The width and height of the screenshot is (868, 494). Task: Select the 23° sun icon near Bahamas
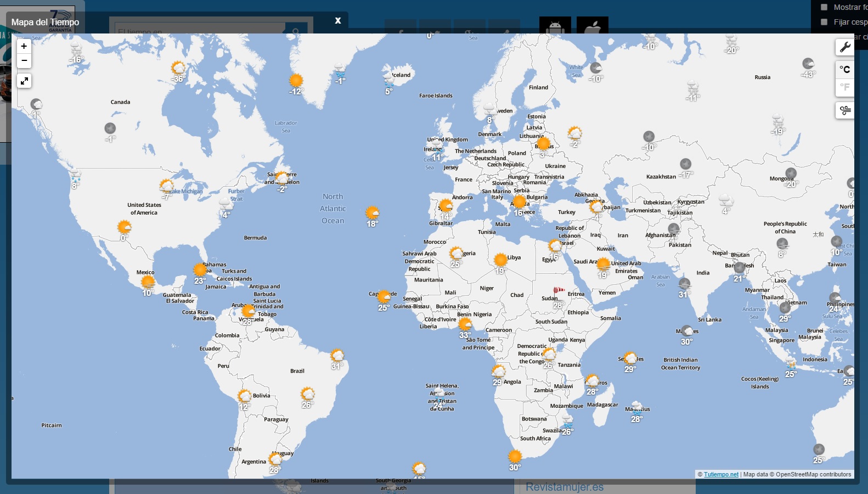200,270
